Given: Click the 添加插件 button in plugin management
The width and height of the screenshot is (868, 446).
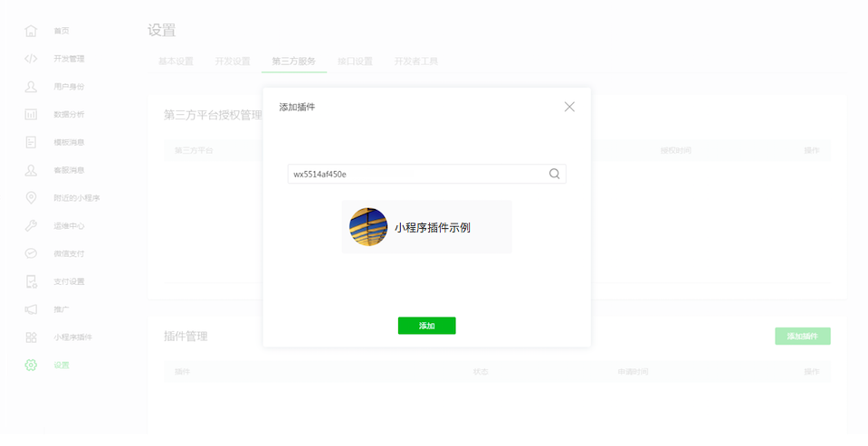Looking at the screenshot, I should pos(802,337).
